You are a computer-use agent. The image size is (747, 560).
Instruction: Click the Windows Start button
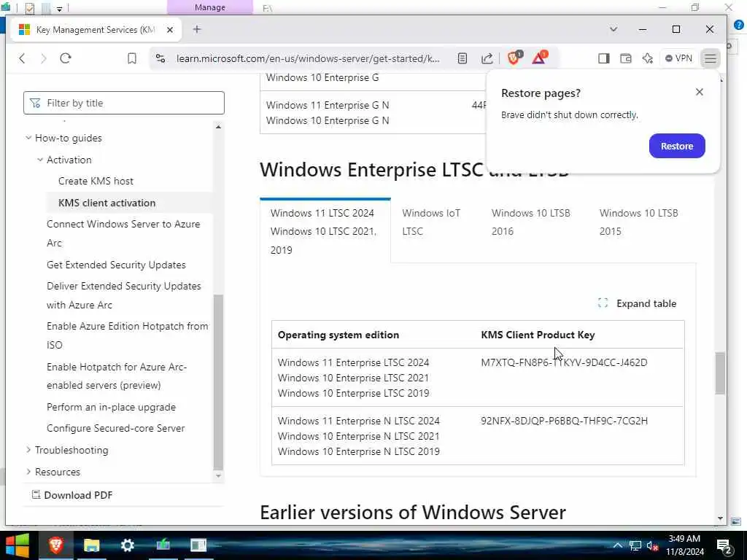(x=18, y=545)
